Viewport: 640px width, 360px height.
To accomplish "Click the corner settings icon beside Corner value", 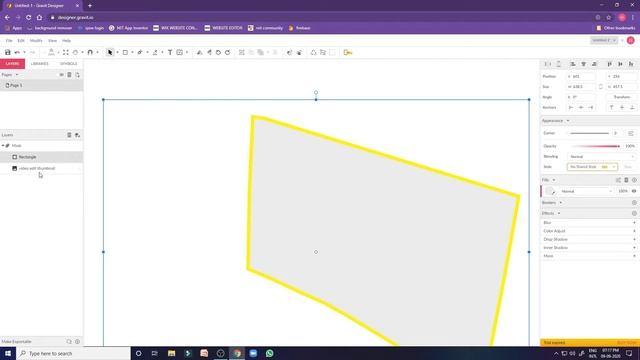I will [631, 133].
